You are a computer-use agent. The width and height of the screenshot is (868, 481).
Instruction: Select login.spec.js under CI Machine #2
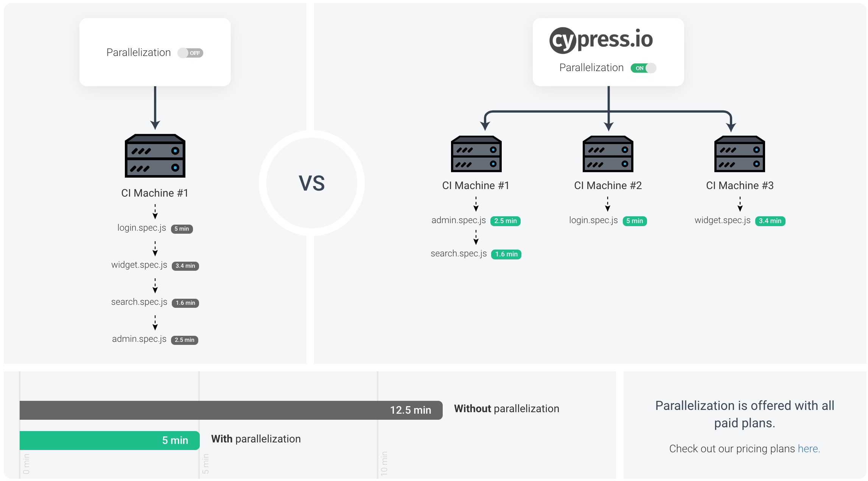[593, 220]
